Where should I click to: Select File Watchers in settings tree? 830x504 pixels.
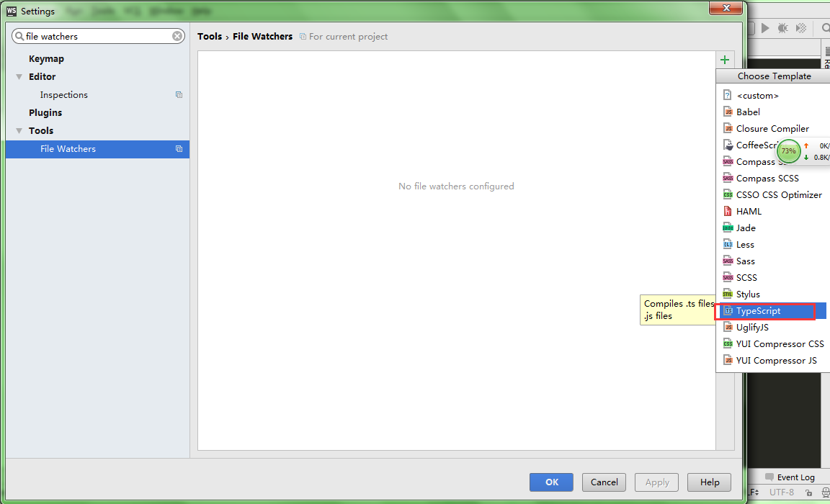[x=98, y=149]
